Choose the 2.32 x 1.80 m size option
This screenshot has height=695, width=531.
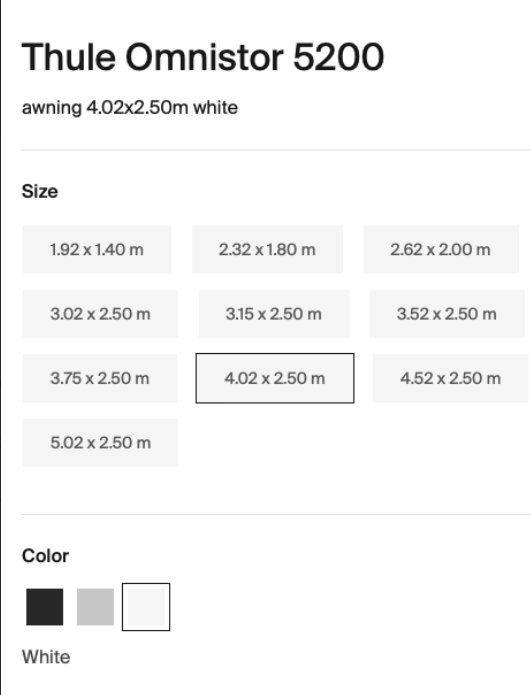[267, 249]
